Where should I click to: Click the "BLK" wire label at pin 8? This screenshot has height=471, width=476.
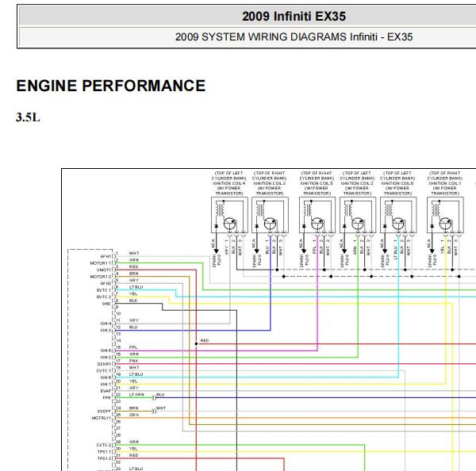pyautogui.click(x=133, y=301)
